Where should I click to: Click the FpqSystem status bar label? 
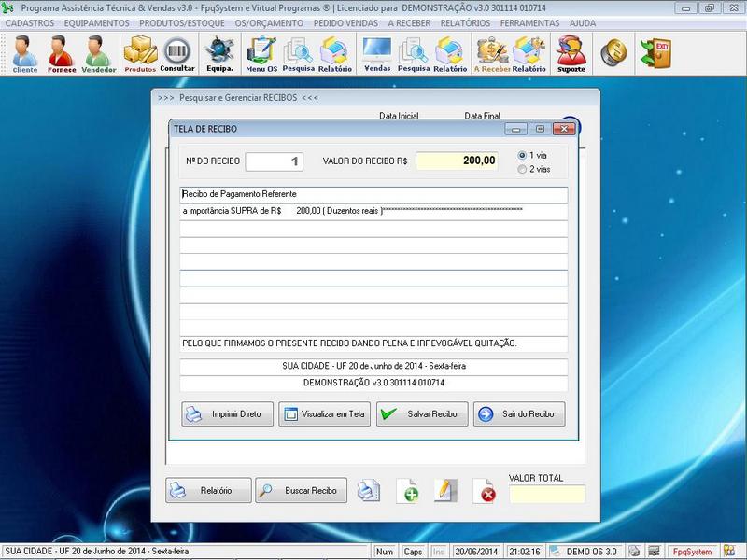coord(692,552)
